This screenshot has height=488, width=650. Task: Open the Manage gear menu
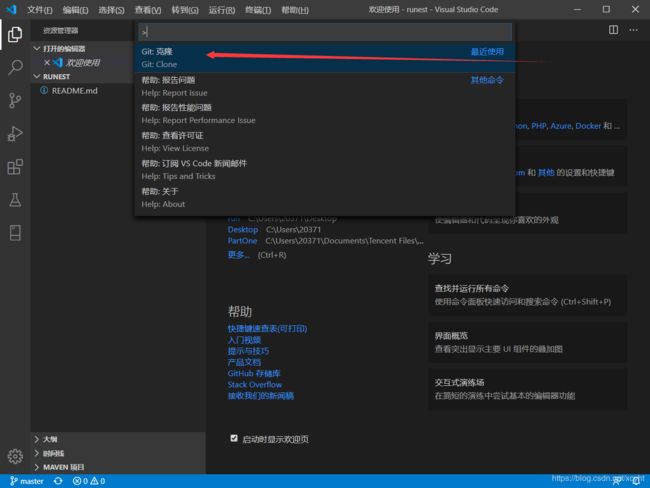tap(15, 456)
